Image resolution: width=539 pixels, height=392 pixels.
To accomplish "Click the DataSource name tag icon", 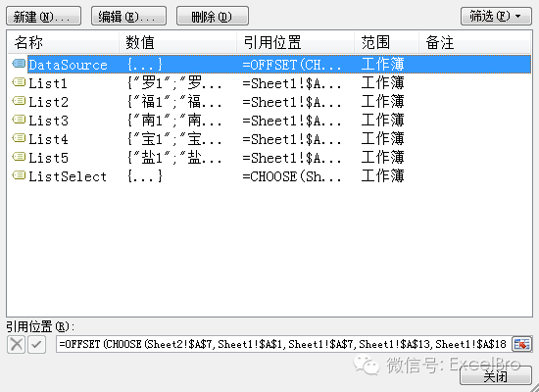I will point(19,64).
